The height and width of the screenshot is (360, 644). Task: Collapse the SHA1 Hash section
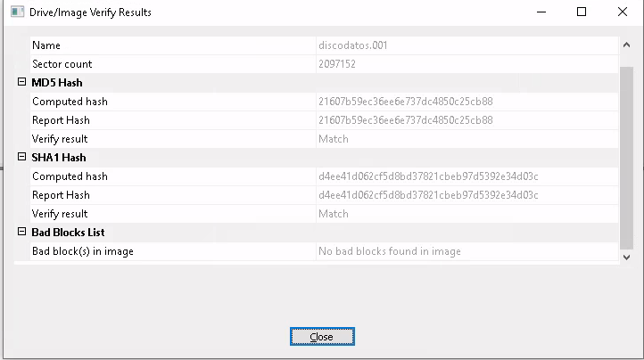[x=21, y=157]
